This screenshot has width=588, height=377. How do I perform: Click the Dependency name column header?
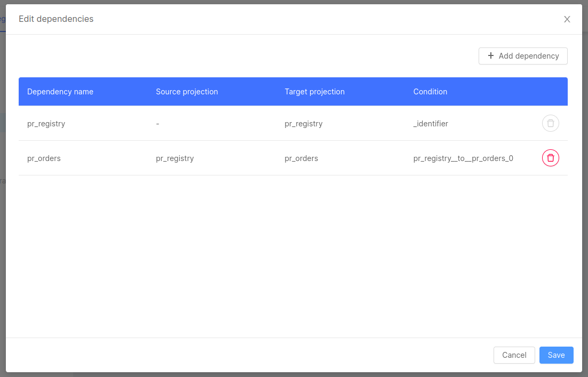(60, 92)
